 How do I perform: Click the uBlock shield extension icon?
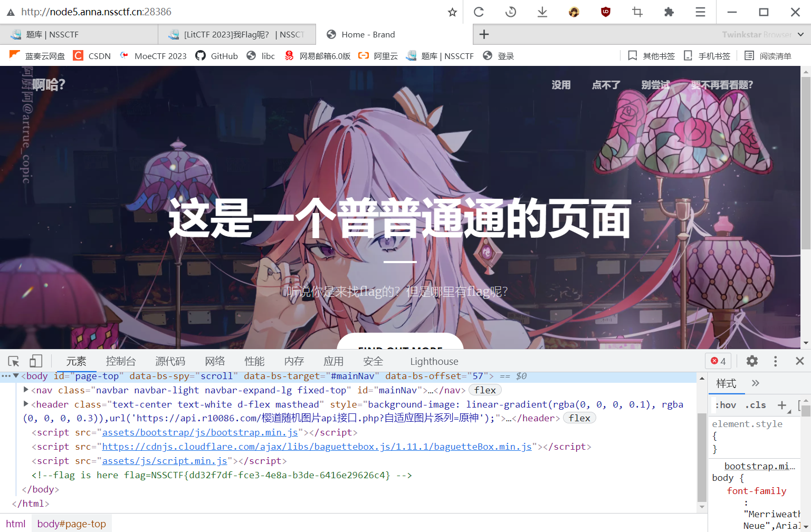(x=605, y=12)
